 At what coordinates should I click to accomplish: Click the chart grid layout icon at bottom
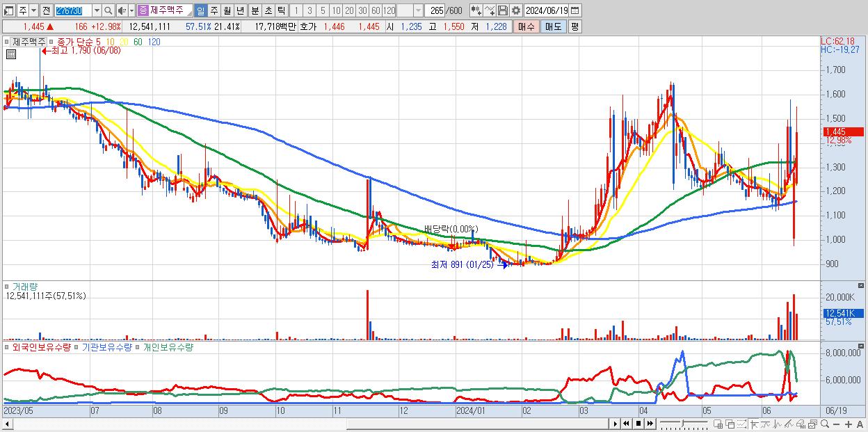(x=718, y=424)
